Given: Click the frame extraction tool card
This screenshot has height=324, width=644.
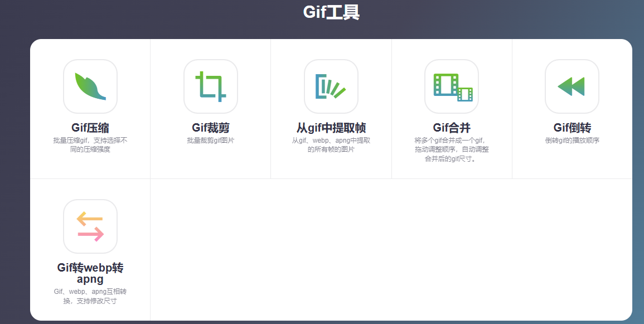Looking at the screenshot, I should pos(331,109).
